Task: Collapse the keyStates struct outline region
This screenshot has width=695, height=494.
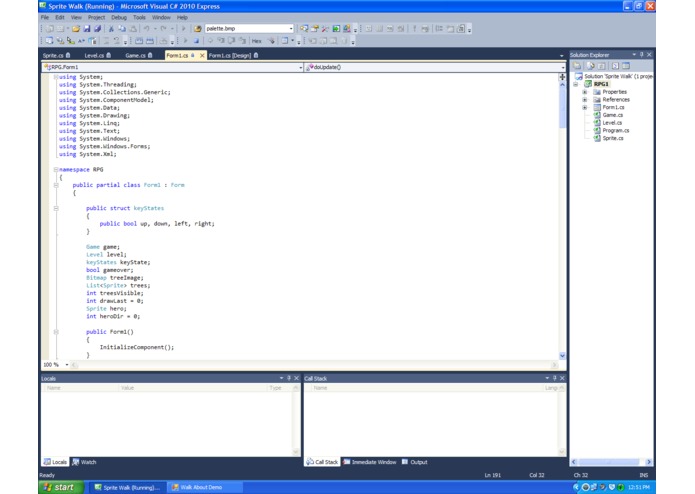Action: 56,208
